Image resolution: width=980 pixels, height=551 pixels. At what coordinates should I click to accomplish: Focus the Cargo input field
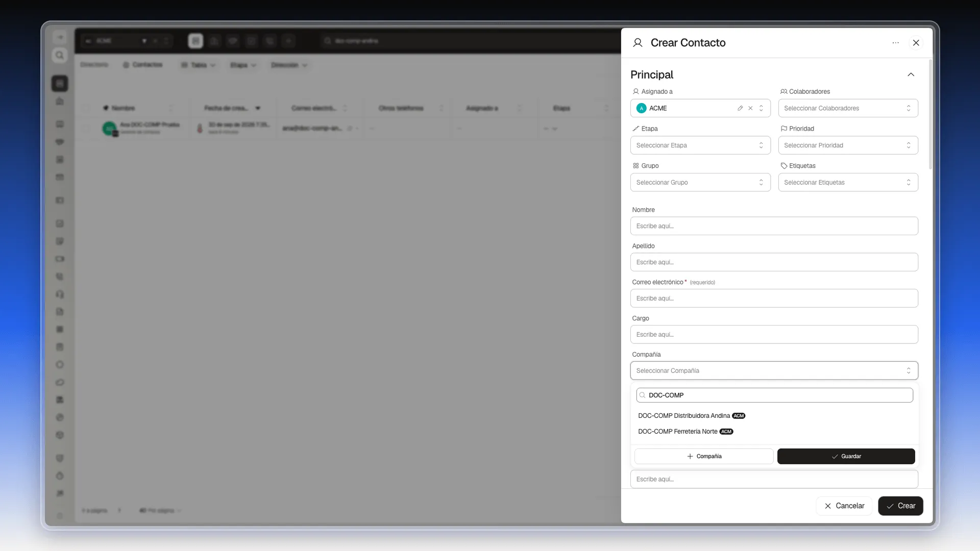click(x=774, y=335)
